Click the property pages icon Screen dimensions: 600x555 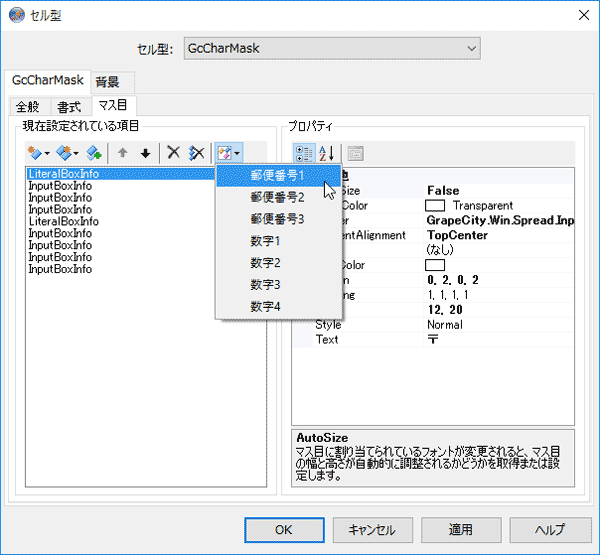[356, 153]
